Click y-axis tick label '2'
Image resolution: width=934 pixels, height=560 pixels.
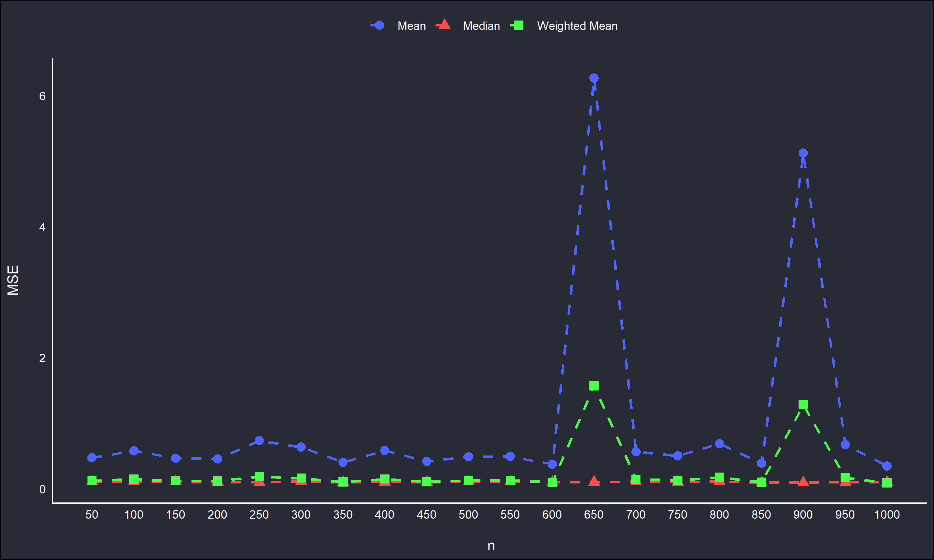(42, 358)
